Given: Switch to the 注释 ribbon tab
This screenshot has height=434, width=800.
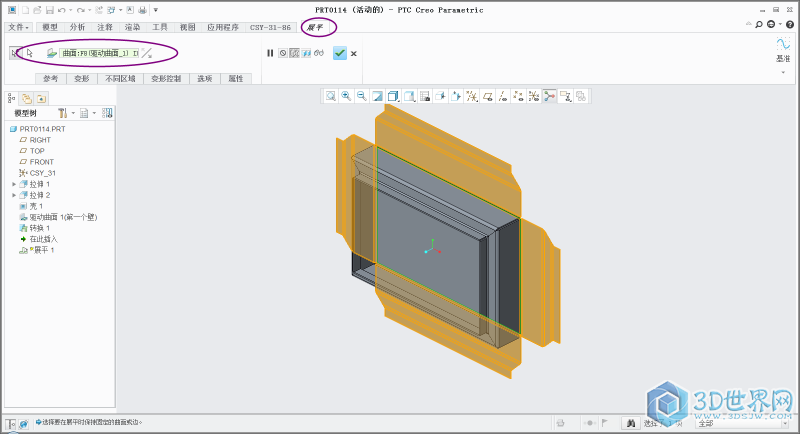Looking at the screenshot, I should [105, 27].
